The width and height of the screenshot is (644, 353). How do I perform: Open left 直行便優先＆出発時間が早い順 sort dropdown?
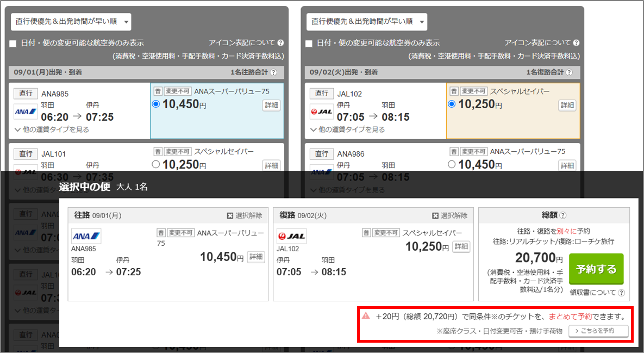71,22
